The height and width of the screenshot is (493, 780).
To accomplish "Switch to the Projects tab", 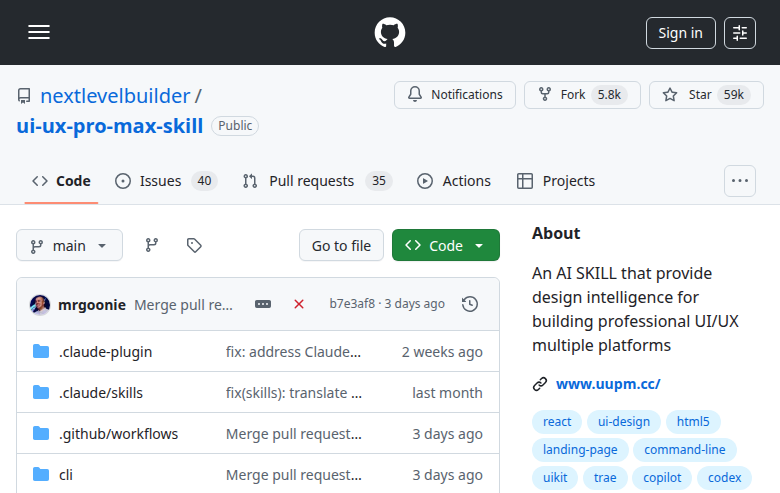I will pyautogui.click(x=556, y=181).
